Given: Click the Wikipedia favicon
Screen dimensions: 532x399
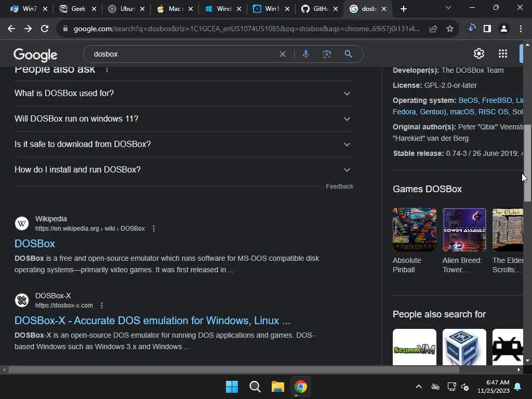Looking at the screenshot, I should [x=22, y=223].
